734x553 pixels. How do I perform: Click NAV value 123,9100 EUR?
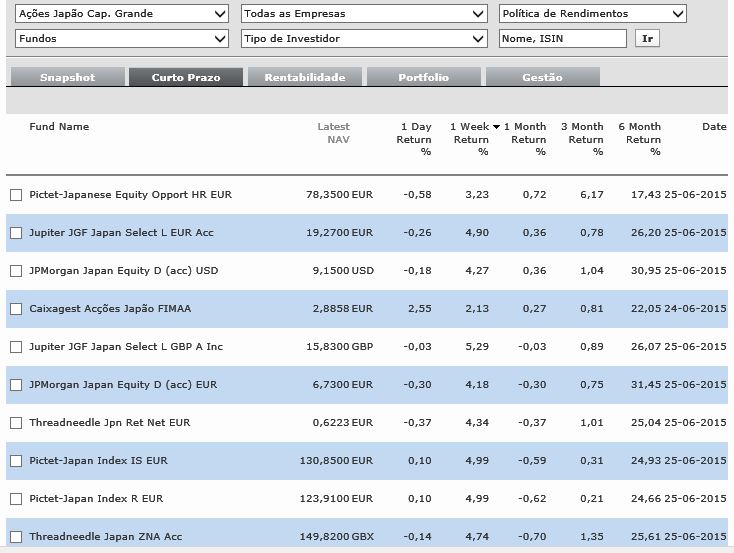336,499
